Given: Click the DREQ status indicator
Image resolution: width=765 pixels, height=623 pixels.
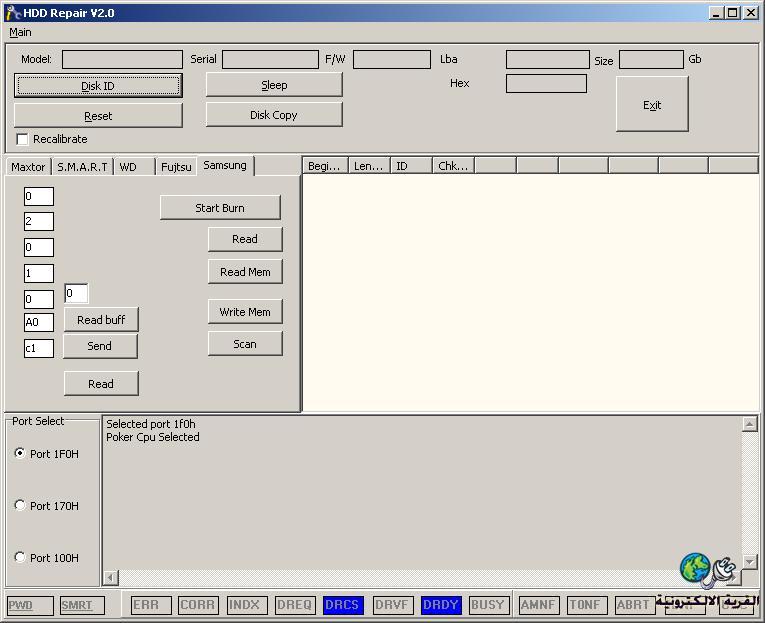Looking at the screenshot, I should click(295, 605).
